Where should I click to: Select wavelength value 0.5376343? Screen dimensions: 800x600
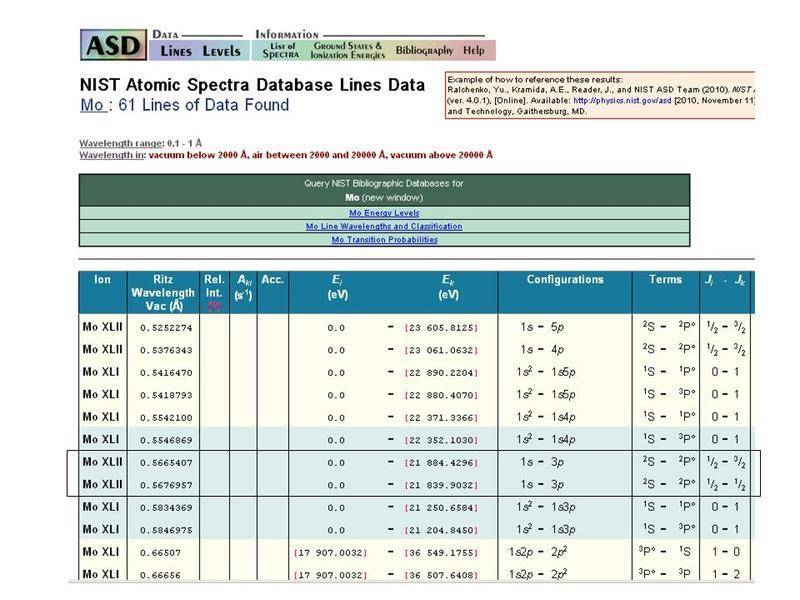[166, 351]
